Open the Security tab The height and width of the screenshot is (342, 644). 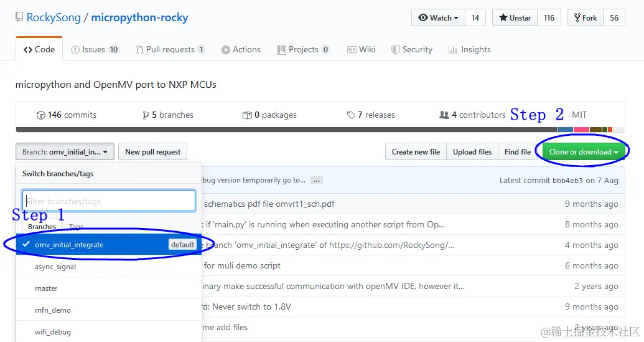[411, 49]
